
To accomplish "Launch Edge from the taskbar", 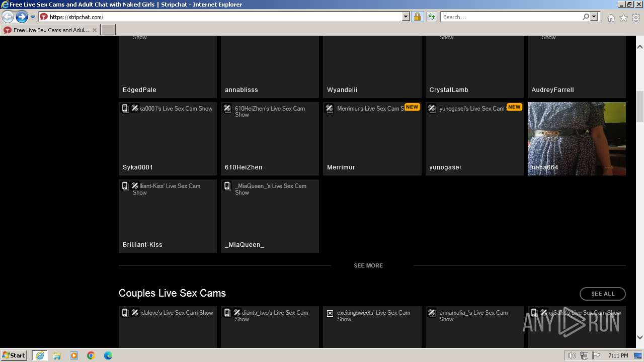I will pyautogui.click(x=108, y=355).
